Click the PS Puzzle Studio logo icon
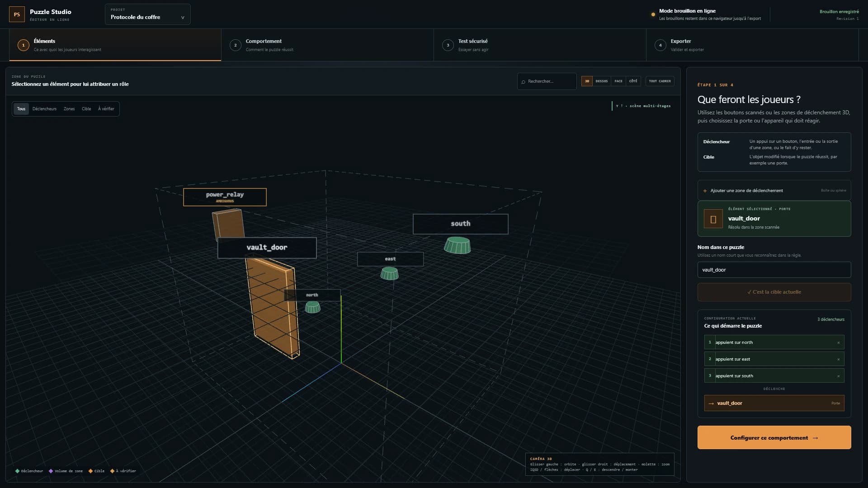Viewport: 868px width, 488px height. coord(17,14)
